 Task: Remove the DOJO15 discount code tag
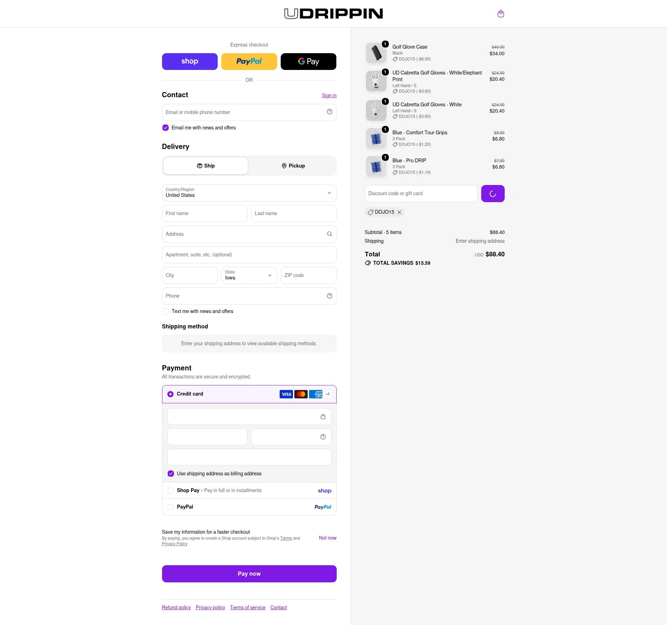[399, 212]
